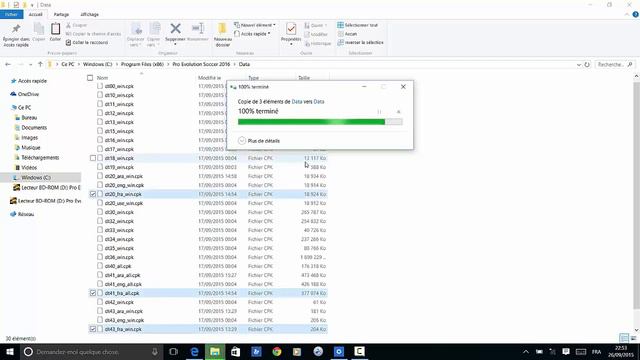Click Aucun in selection group

tap(347, 34)
